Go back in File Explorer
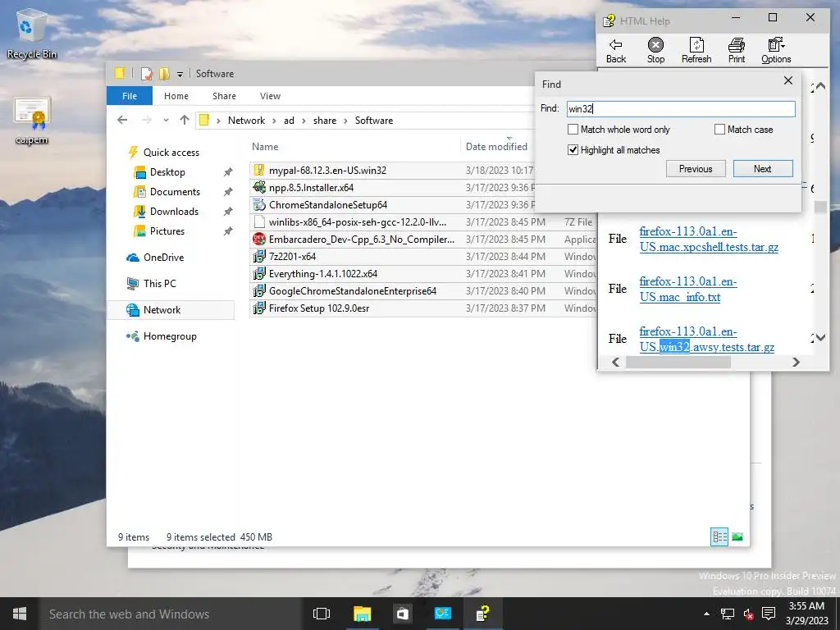840x630 pixels. pos(122,120)
